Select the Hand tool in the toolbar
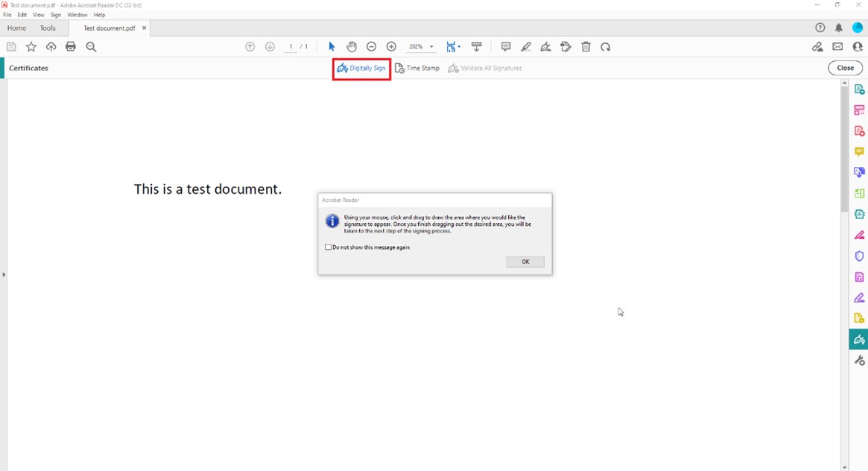 tap(352, 46)
